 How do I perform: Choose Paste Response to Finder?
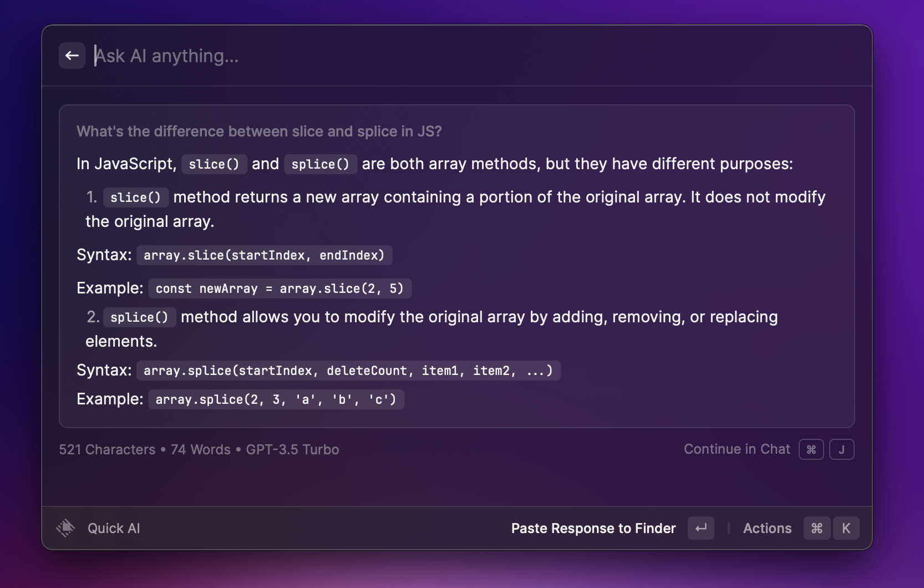click(x=593, y=528)
